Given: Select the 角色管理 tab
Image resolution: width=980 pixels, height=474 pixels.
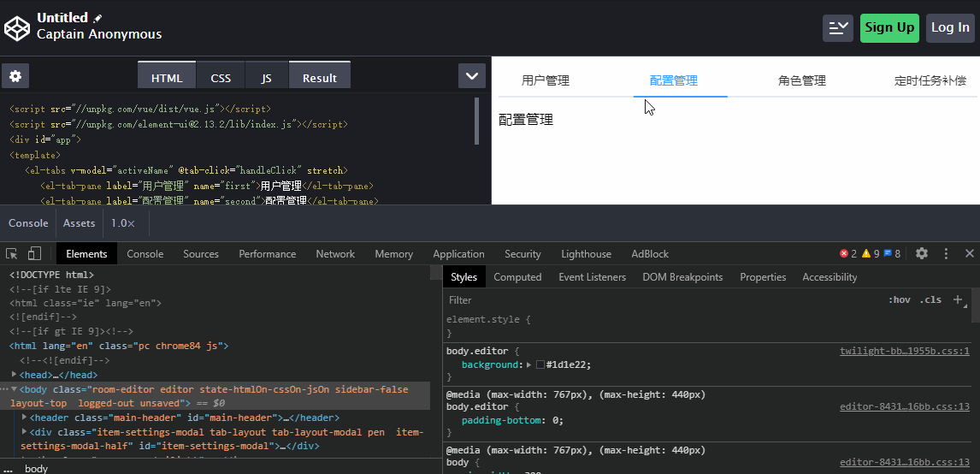Looking at the screenshot, I should tap(802, 80).
